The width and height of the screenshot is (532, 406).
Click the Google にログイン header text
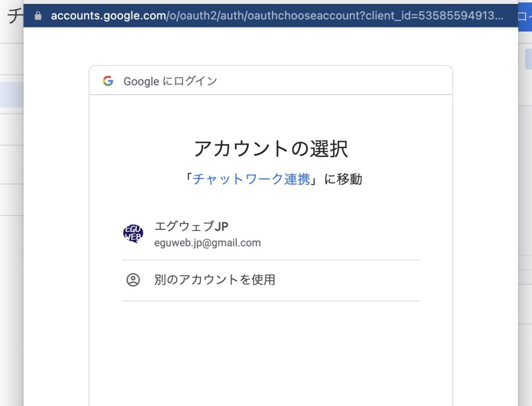170,81
